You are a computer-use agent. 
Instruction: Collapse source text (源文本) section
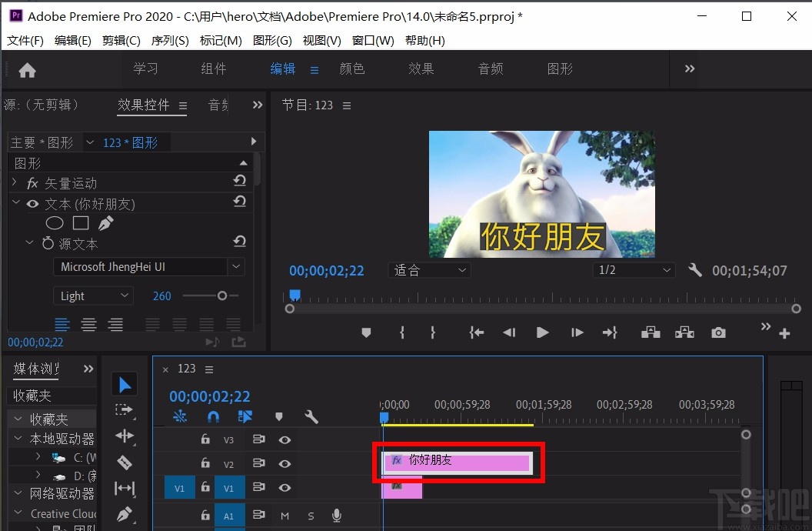[x=29, y=242]
